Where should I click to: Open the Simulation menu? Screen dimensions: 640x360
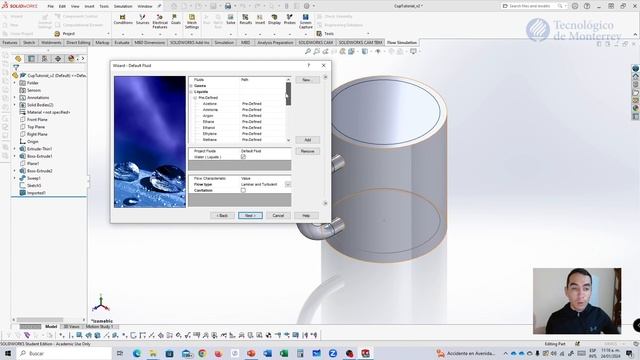pos(123,6)
